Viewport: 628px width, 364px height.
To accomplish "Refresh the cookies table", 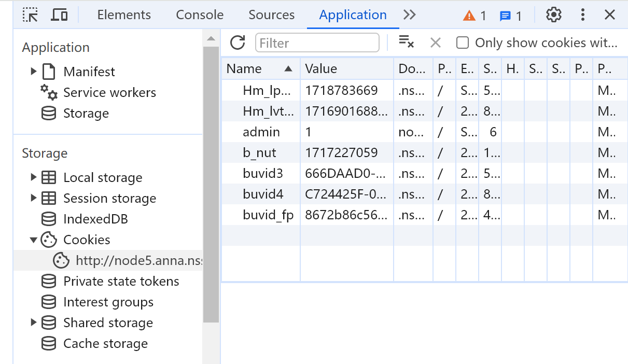I will [238, 43].
